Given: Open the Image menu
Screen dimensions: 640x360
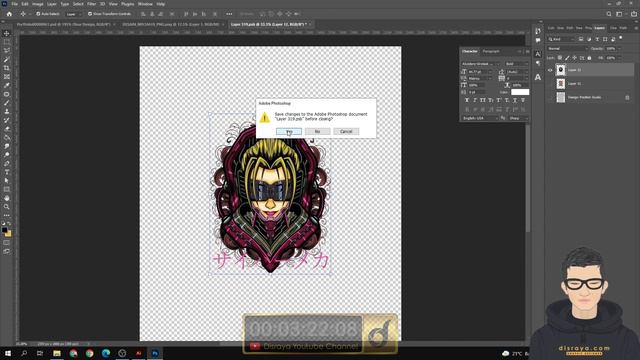Looking at the screenshot, I should click(x=38, y=4).
